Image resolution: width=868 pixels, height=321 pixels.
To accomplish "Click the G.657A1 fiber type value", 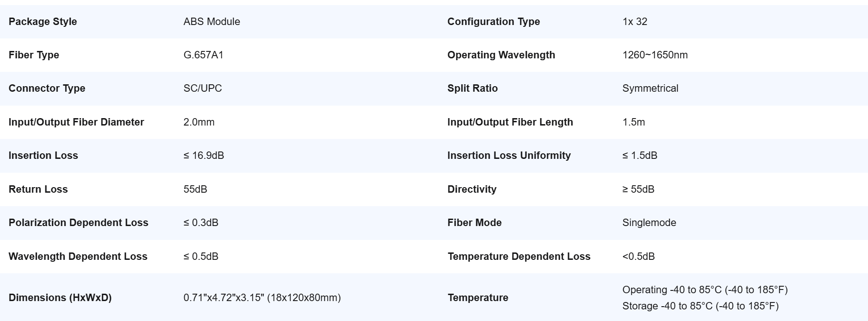I will tap(203, 55).
